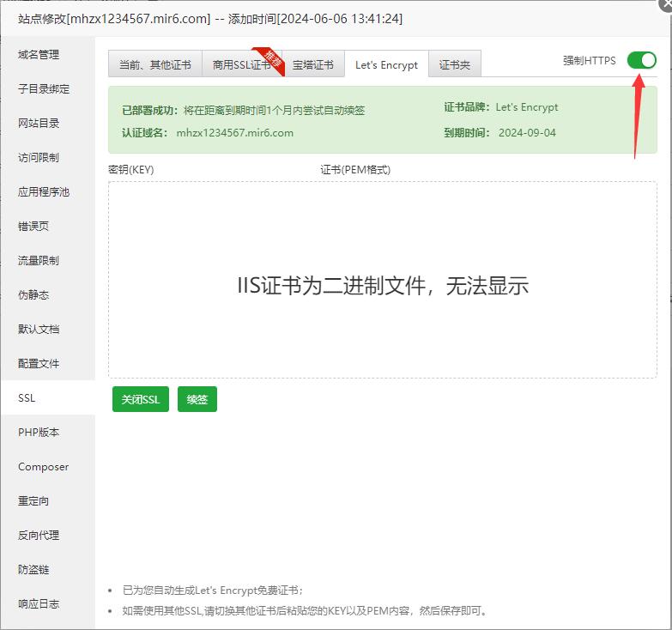
Task: Switch to 当前、其他证书 tab
Action: pyautogui.click(x=155, y=64)
